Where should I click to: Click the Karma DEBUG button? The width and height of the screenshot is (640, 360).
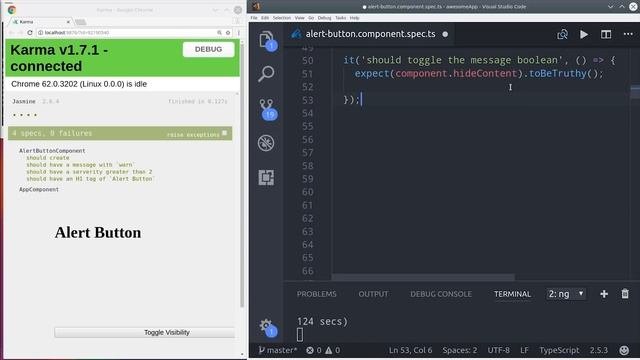pyautogui.click(x=208, y=49)
